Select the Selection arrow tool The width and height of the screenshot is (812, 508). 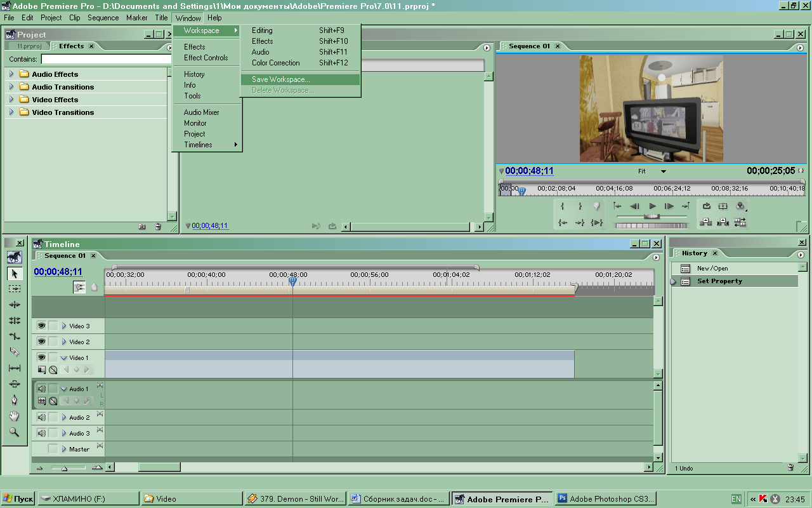(14, 273)
